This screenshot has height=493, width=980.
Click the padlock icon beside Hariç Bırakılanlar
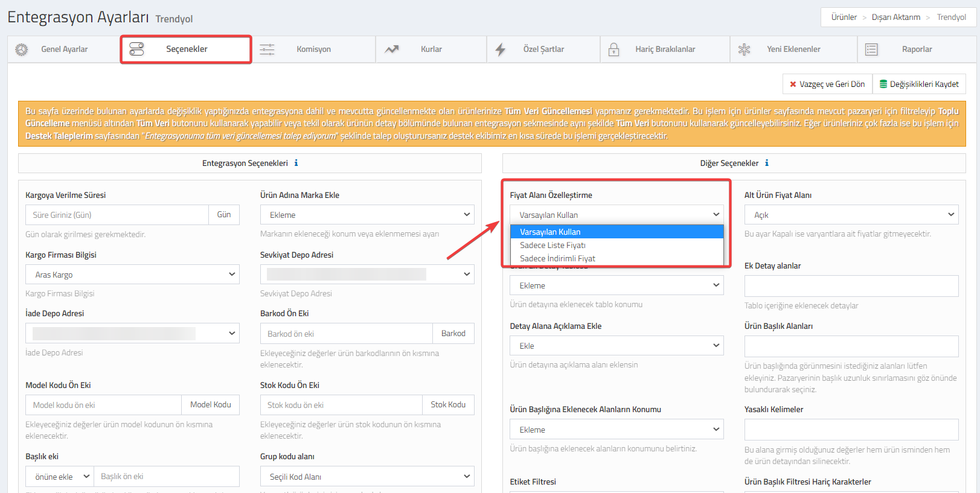click(x=613, y=49)
